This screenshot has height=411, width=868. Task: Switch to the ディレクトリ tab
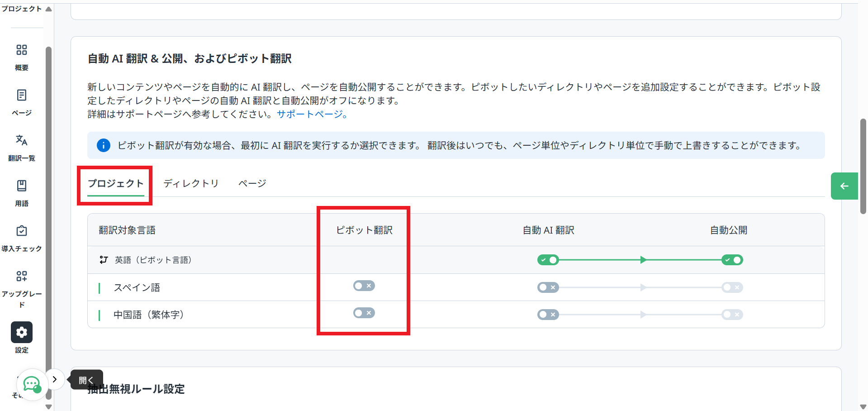click(x=191, y=183)
